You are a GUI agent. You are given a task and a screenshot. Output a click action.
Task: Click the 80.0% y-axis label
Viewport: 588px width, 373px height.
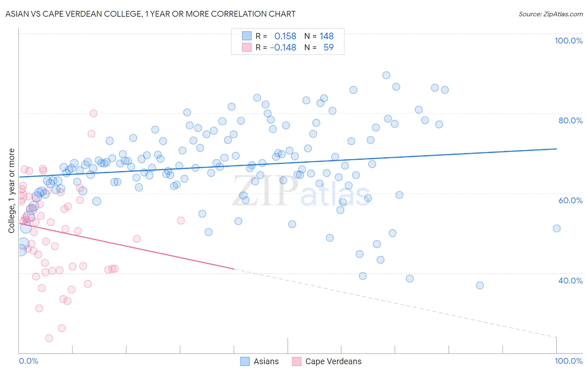[570, 120]
